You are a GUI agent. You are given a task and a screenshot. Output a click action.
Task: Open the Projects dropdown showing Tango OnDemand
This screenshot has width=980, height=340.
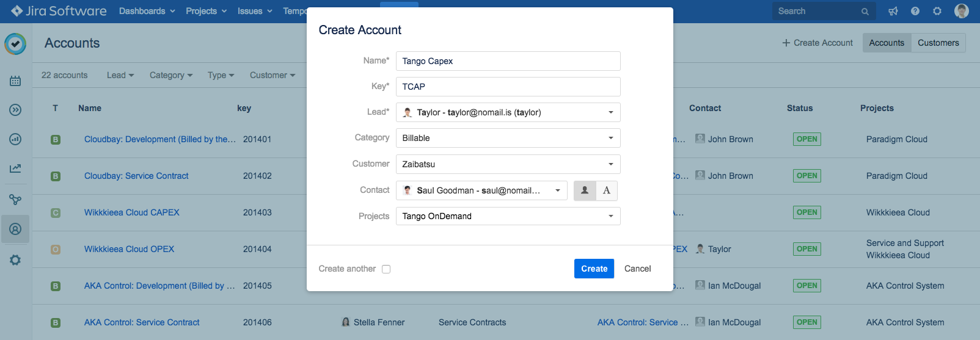tap(508, 216)
